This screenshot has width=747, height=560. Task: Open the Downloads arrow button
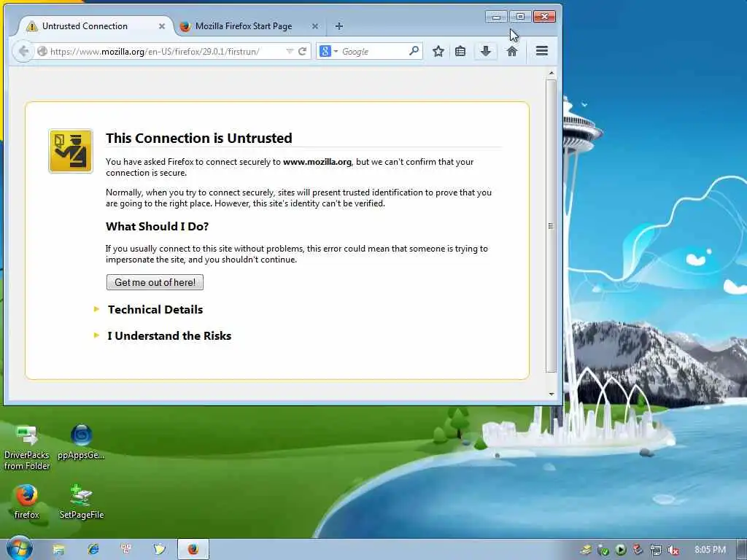(485, 51)
